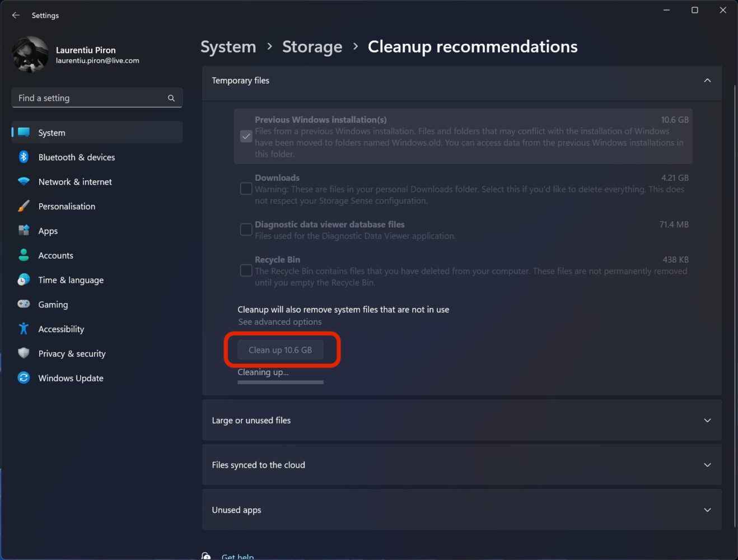The image size is (738, 560).
Task: Navigate to System via breadcrumb
Action: coord(228,47)
